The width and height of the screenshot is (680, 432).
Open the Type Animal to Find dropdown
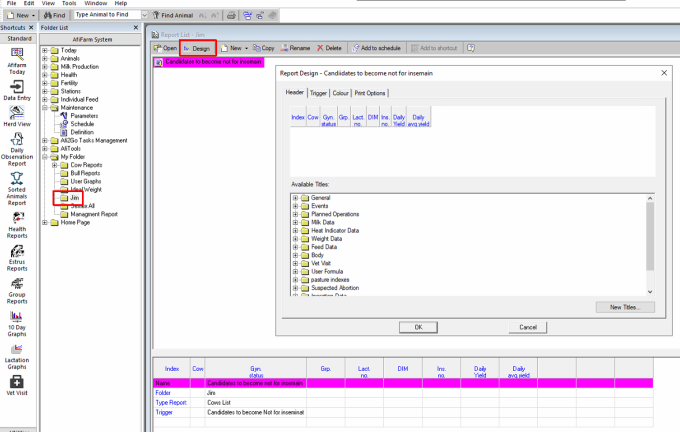pyautogui.click(x=146, y=16)
